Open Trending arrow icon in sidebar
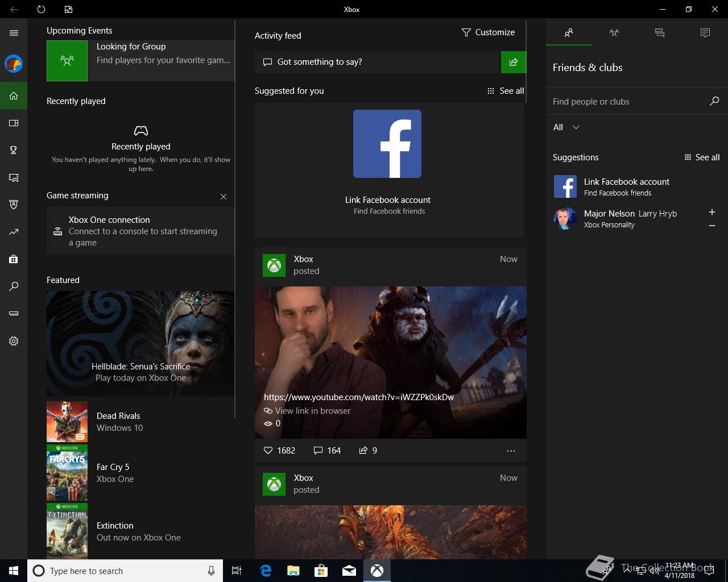Image resolution: width=728 pixels, height=582 pixels. 14,232
